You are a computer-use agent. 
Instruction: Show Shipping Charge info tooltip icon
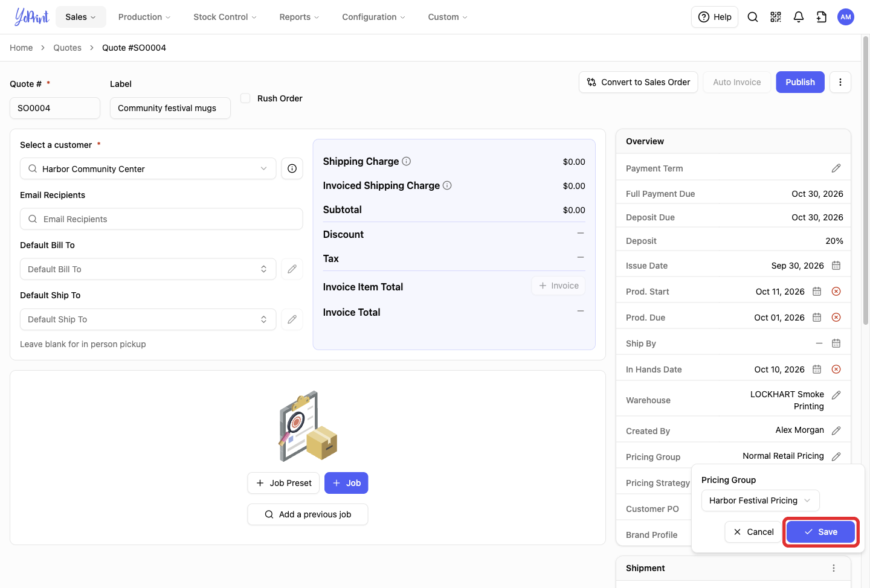[x=407, y=161]
